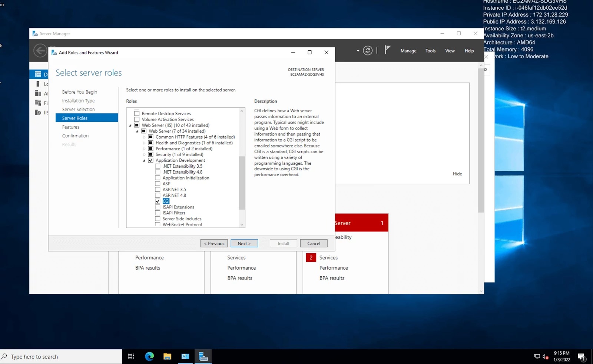The width and height of the screenshot is (593, 364).
Task: Collapse Web Server (7 of 34 installed) node
Action: (x=137, y=131)
